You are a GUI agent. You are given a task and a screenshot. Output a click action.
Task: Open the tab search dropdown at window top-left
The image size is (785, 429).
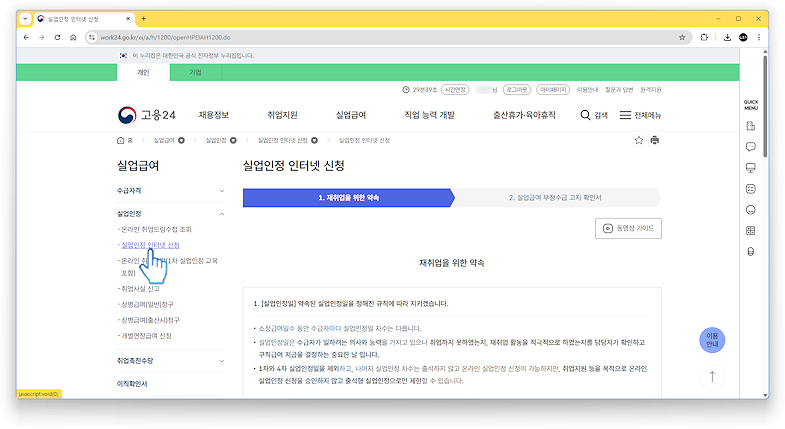[25, 19]
